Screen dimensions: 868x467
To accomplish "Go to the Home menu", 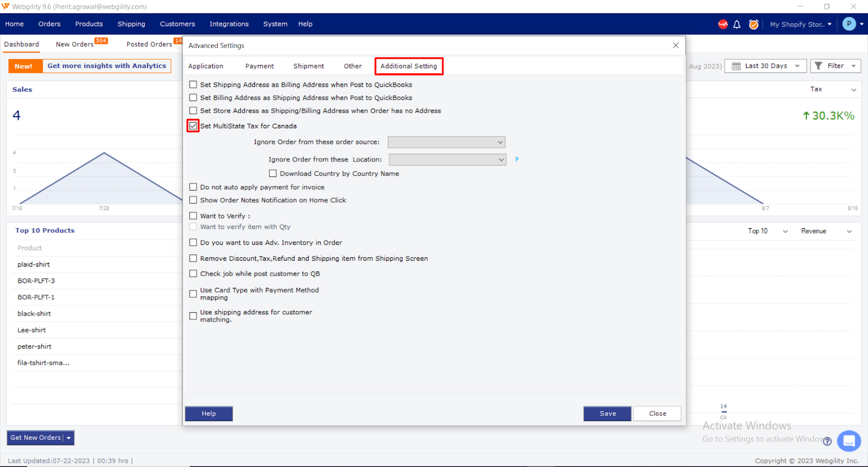I will (15, 24).
